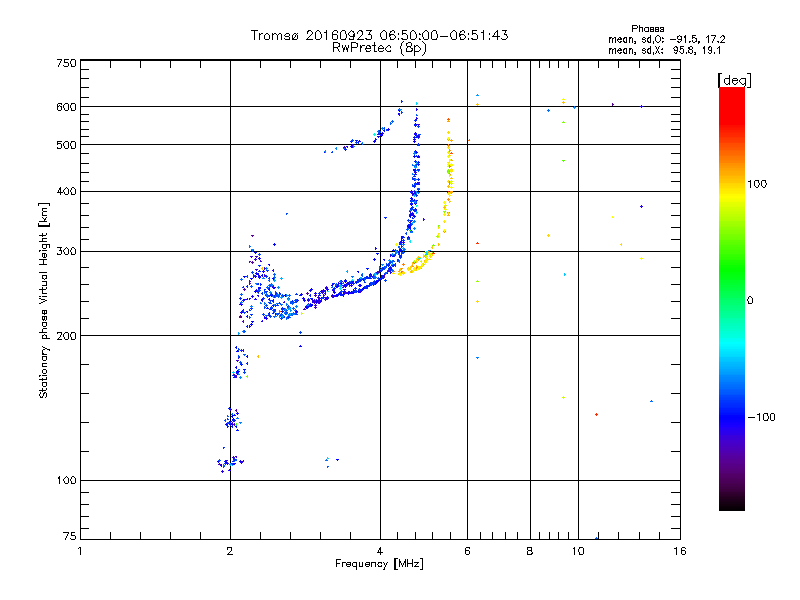Viewport: 800px width, 600px height.
Task: Click the "100" colorbar tick label
Action: (x=757, y=184)
